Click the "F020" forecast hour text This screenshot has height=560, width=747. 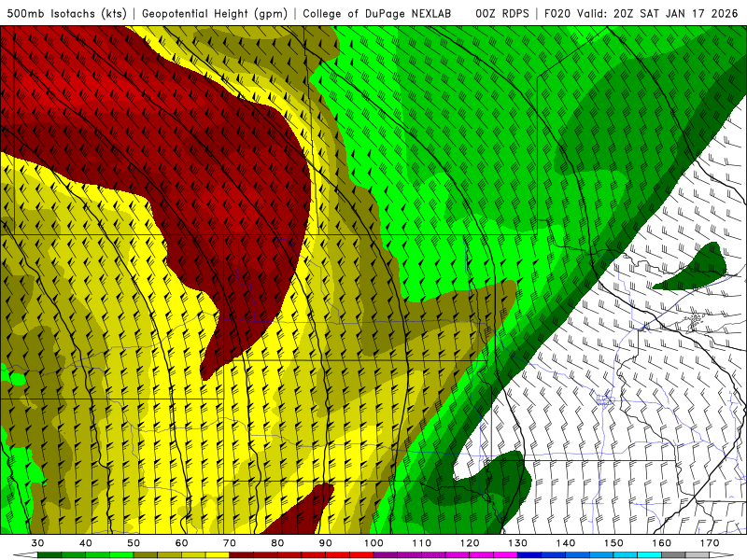tap(557, 14)
